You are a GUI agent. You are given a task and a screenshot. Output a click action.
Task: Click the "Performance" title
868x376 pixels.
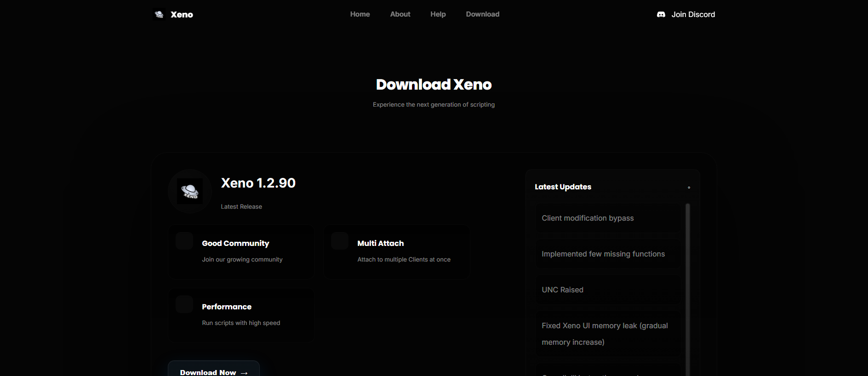point(227,307)
